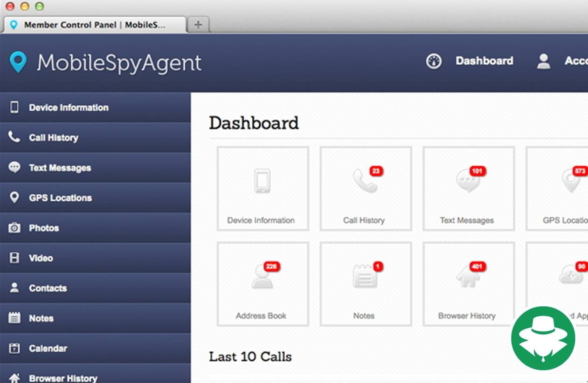This screenshot has width=588, height=383.
Task: Click the map pin icon for GPS Locations
Action: pos(15,198)
